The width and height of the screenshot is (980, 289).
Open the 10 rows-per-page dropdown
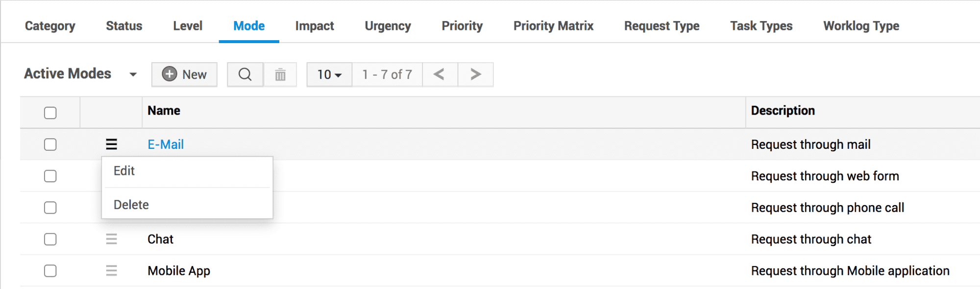pos(329,74)
